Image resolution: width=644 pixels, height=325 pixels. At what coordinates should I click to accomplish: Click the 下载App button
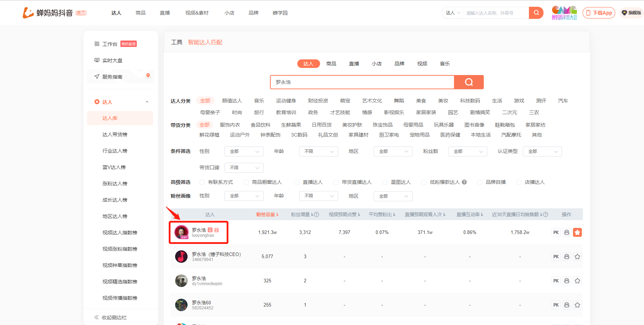[x=599, y=13]
